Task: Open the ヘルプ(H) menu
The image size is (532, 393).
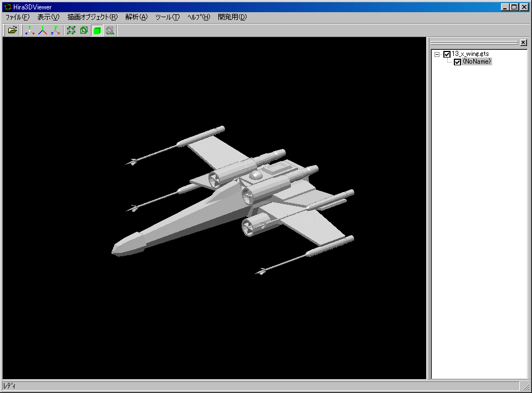Action: (x=199, y=17)
